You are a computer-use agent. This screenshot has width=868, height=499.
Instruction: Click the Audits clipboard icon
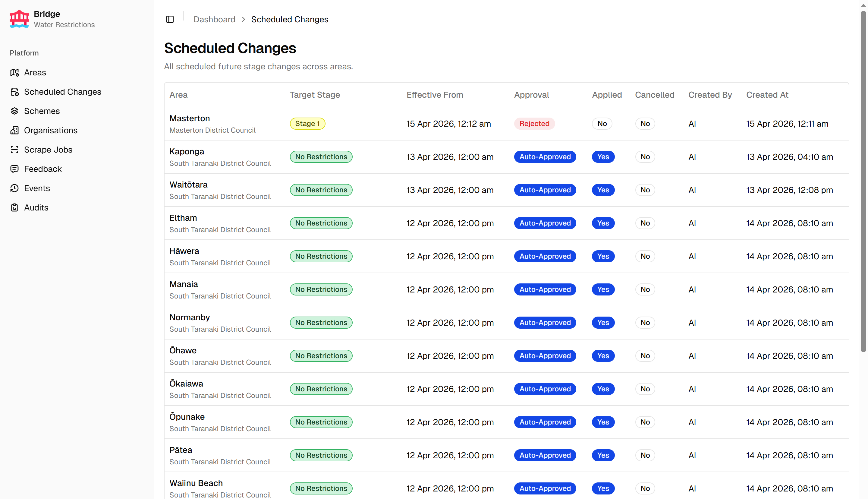click(14, 208)
